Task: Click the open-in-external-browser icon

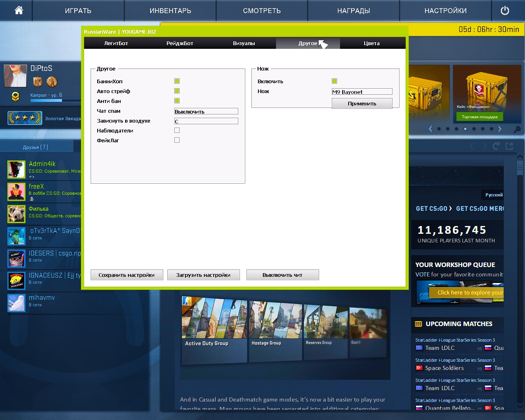Action: click(509, 146)
